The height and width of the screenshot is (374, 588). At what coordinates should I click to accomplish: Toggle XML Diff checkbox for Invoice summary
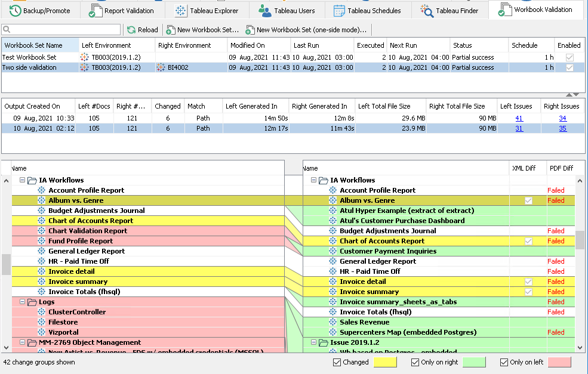click(528, 292)
